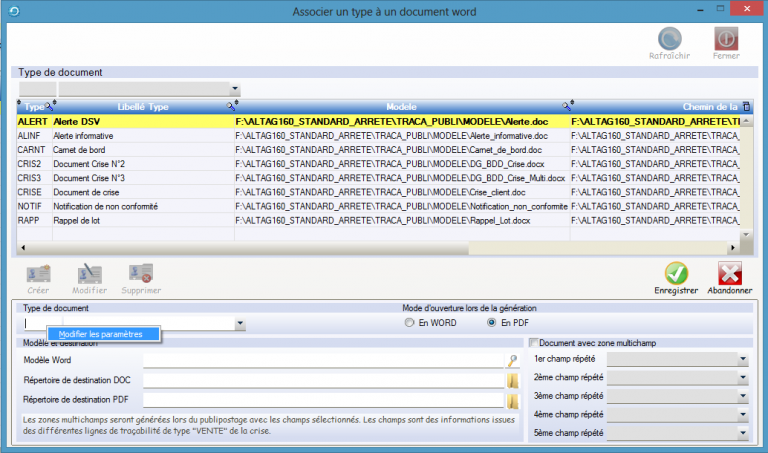Select the En WORD radio option
The image size is (768, 453).
409,323
